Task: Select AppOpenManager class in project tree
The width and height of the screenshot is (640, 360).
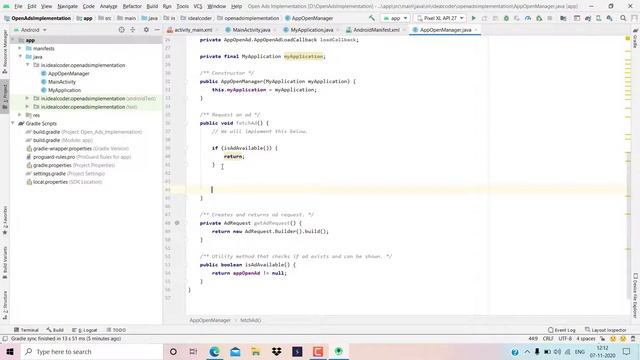Action: tap(69, 73)
